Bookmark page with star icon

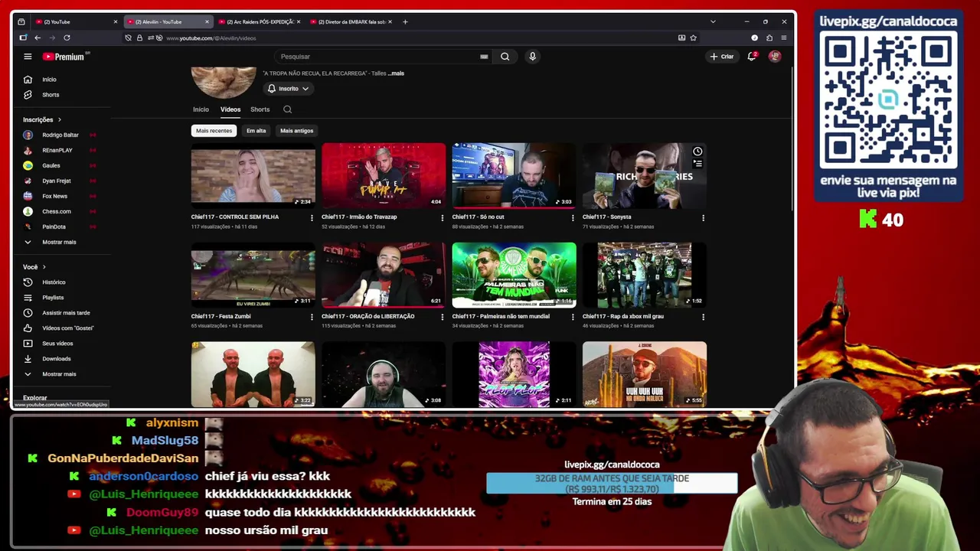pyautogui.click(x=694, y=37)
